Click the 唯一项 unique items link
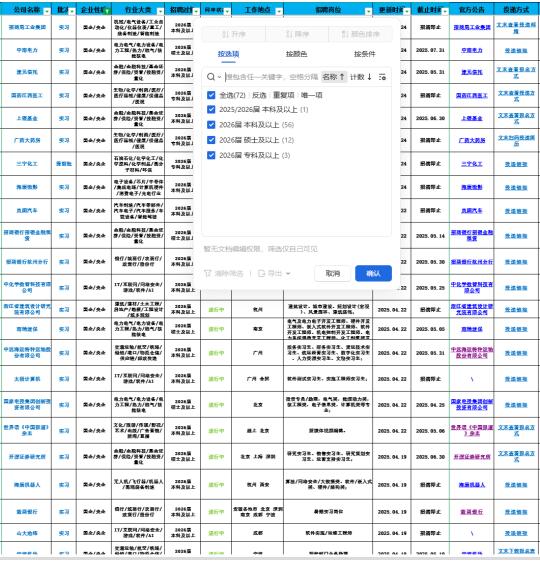Viewport: 540px width, 561px height. [x=312, y=95]
